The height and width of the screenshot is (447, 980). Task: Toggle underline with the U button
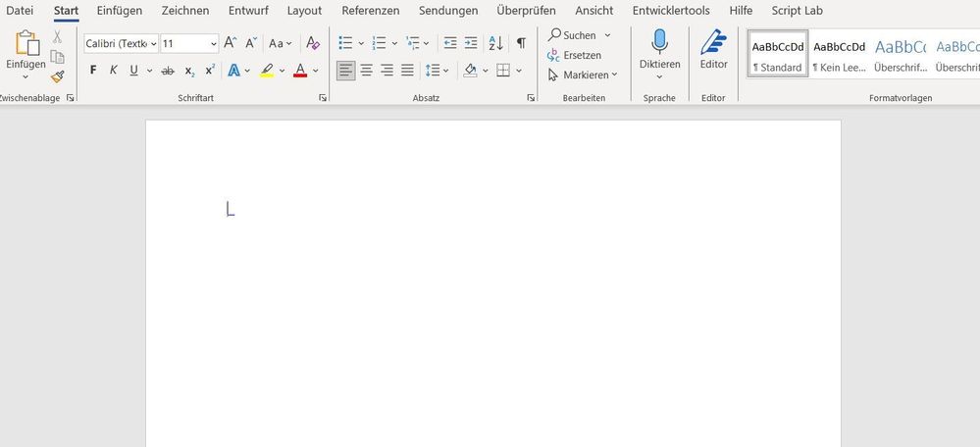[x=133, y=71]
